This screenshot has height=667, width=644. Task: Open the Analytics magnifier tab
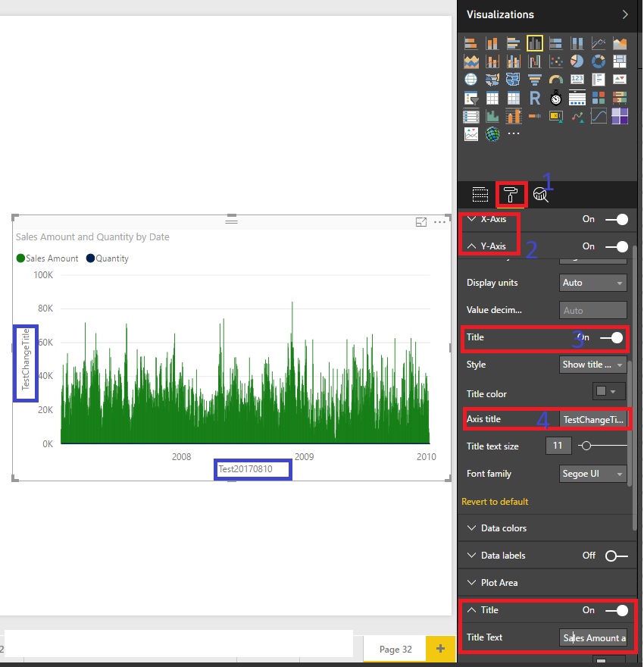(541, 194)
